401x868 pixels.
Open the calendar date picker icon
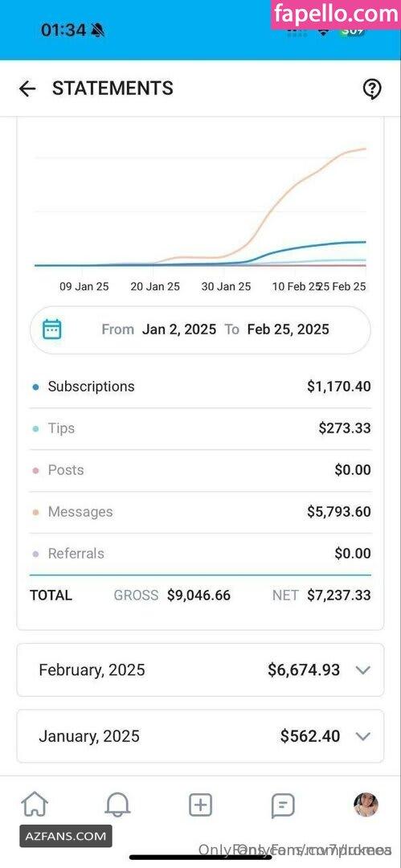pos(52,330)
